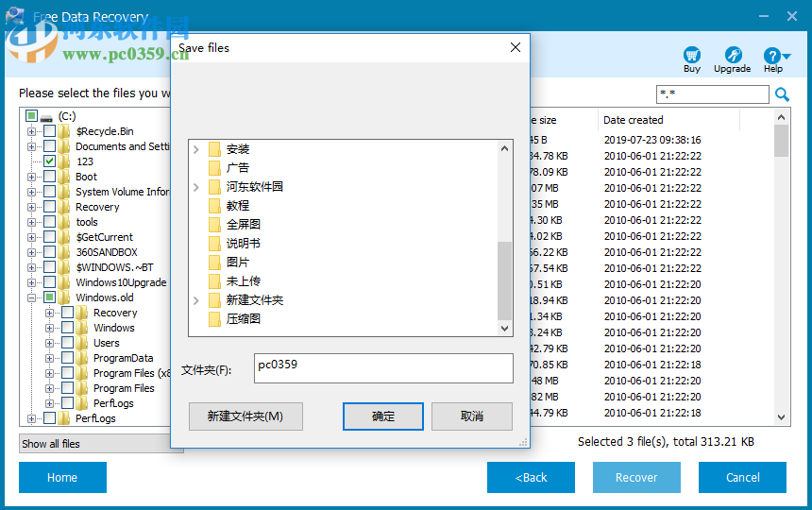This screenshot has height=510, width=812.
Task: Click date 2019-07-23 09:38:16 row
Action: [652, 140]
